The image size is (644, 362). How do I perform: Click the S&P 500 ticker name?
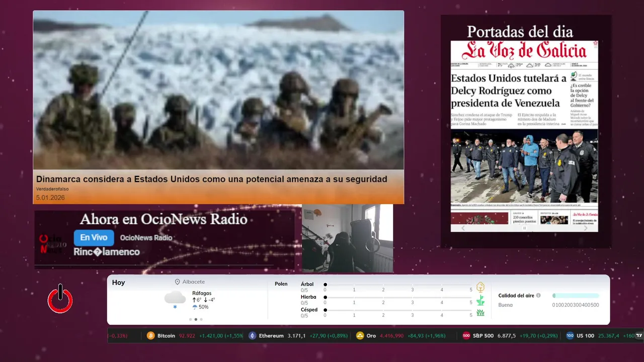tap(483, 336)
